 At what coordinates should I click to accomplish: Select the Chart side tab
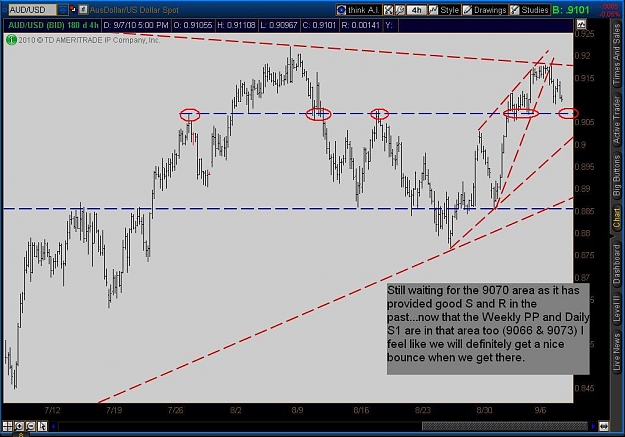[617, 218]
